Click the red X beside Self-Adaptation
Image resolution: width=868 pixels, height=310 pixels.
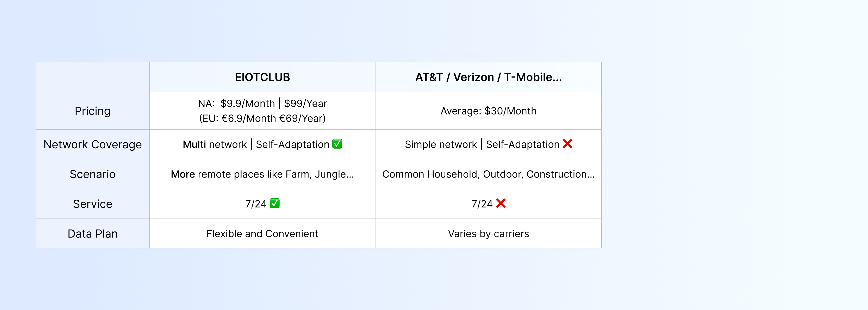[568, 144]
